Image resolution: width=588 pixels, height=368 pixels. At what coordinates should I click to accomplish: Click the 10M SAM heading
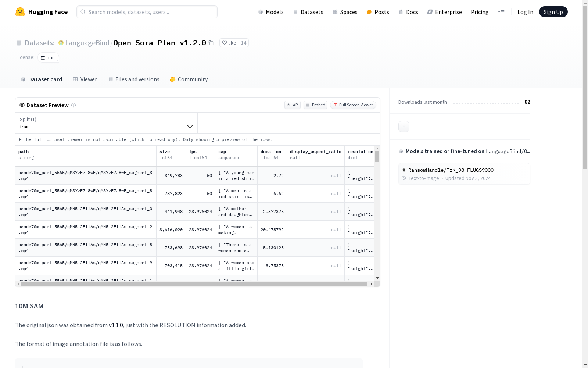pyautogui.click(x=29, y=306)
